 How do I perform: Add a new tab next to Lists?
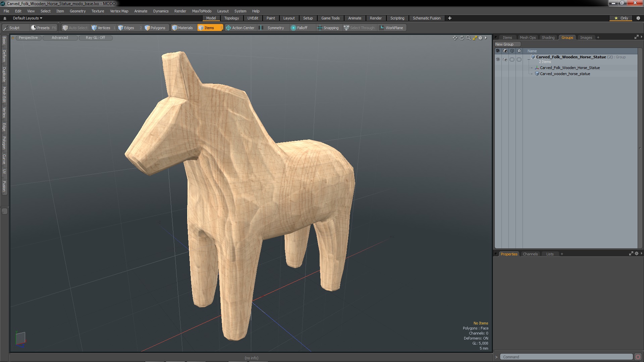click(x=562, y=254)
